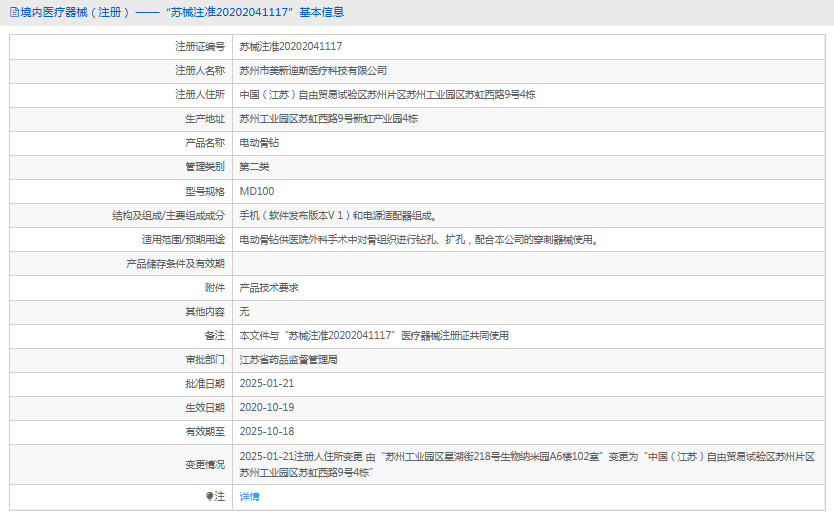
Task: Click the 其他内容 label
Action: pyautogui.click(x=205, y=312)
